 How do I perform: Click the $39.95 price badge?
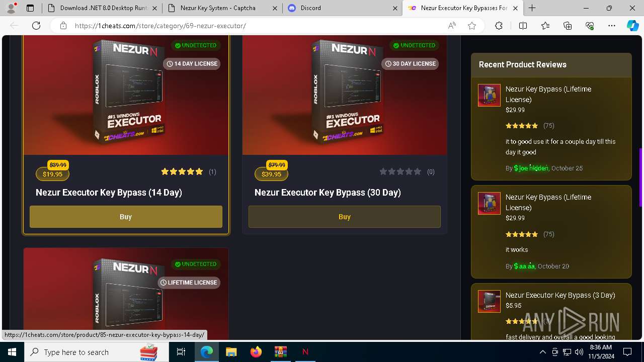pos(271,174)
